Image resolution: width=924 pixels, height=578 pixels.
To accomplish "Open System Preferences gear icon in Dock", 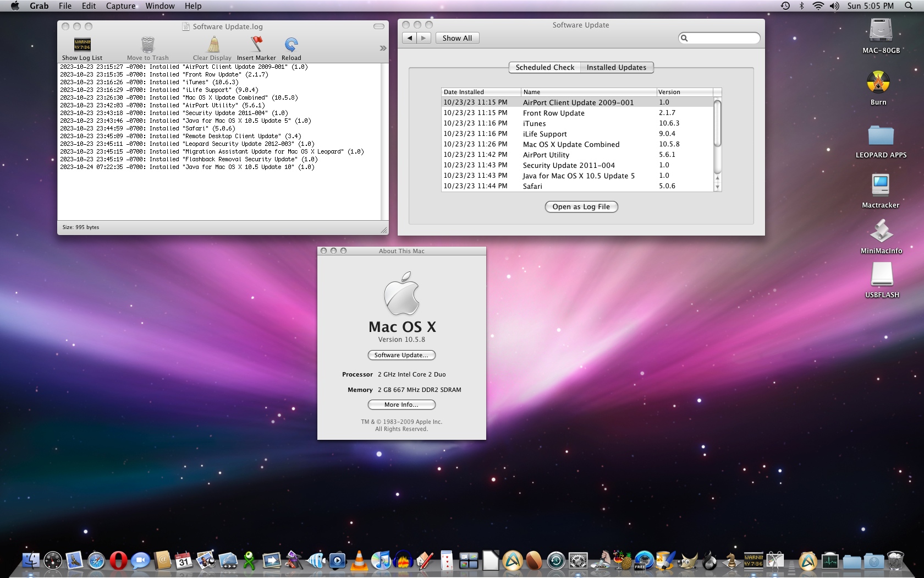I will click(x=578, y=560).
